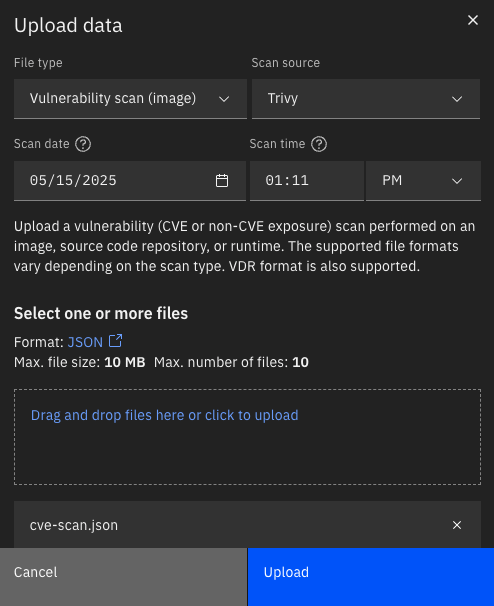494x606 pixels.
Task: Select the cve-scan.json file name
Action: (x=74, y=526)
